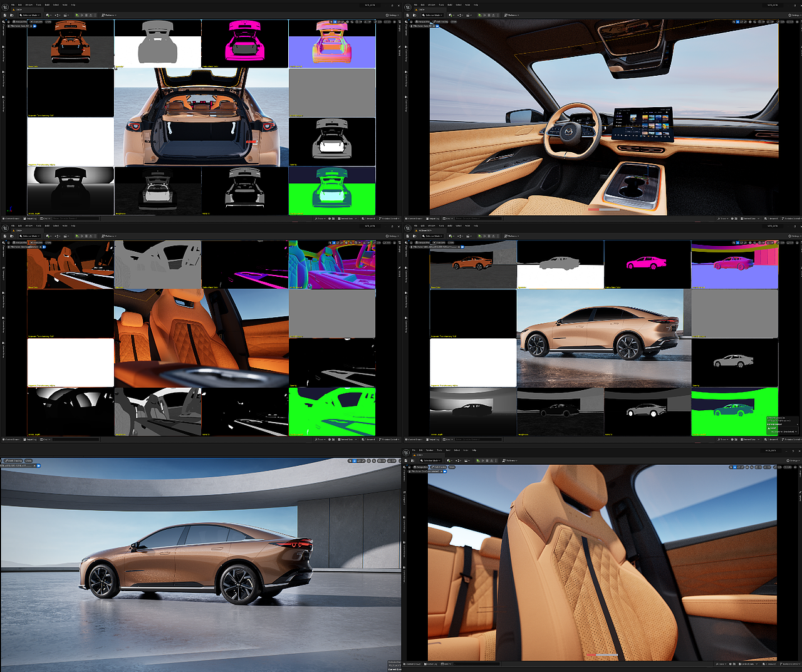Open Window menu in dashboard-interior editor window

pos(432,5)
